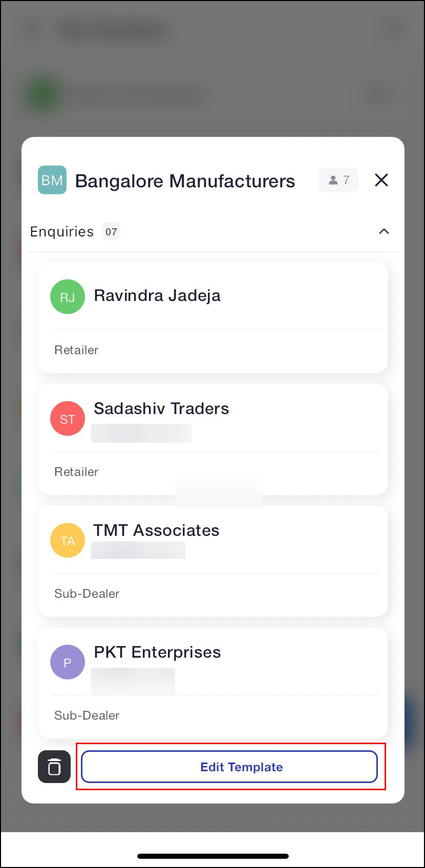Select the ST red avatar

[x=68, y=419]
